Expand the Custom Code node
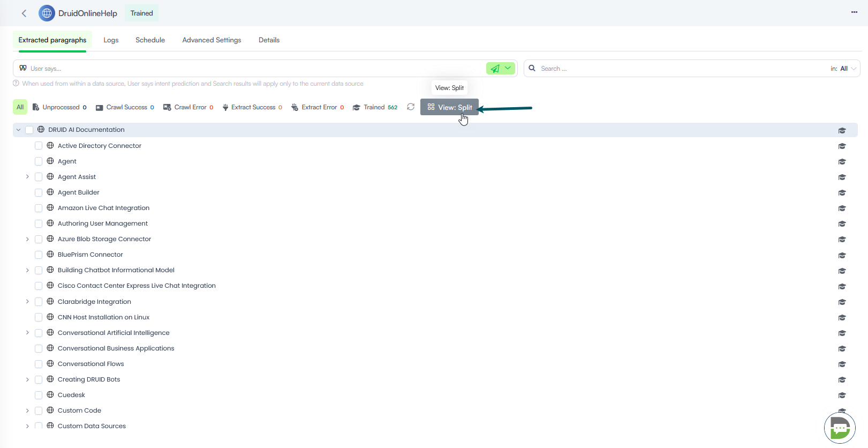The image size is (868, 448). tap(27, 410)
